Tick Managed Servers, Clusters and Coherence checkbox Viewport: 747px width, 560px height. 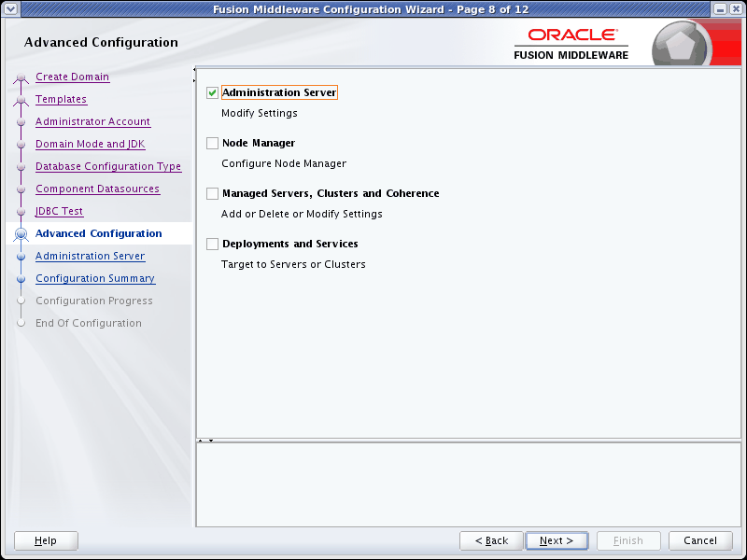(x=213, y=193)
